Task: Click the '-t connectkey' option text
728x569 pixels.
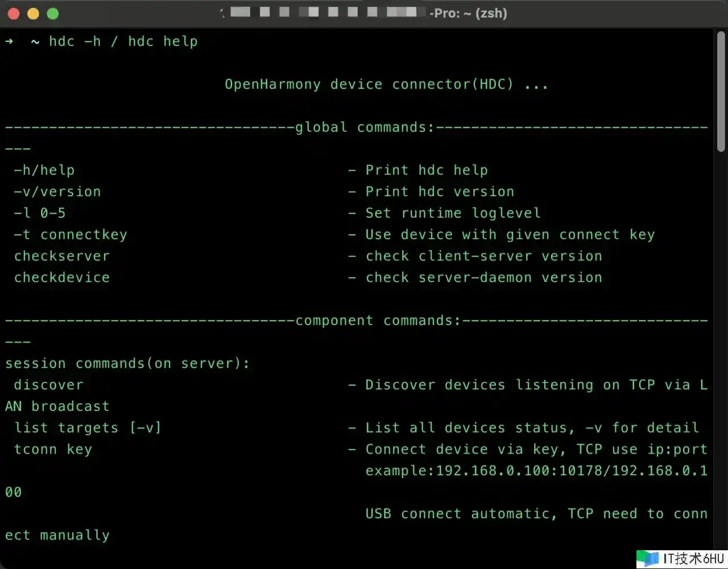Action: coord(71,235)
